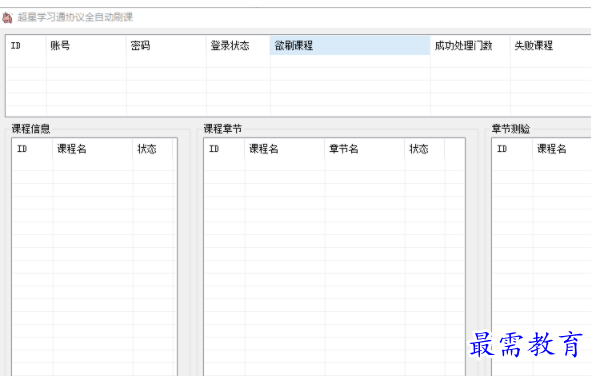Click the 成功处理门数 column header
Screen dimensions: 591x376
(x=470, y=46)
